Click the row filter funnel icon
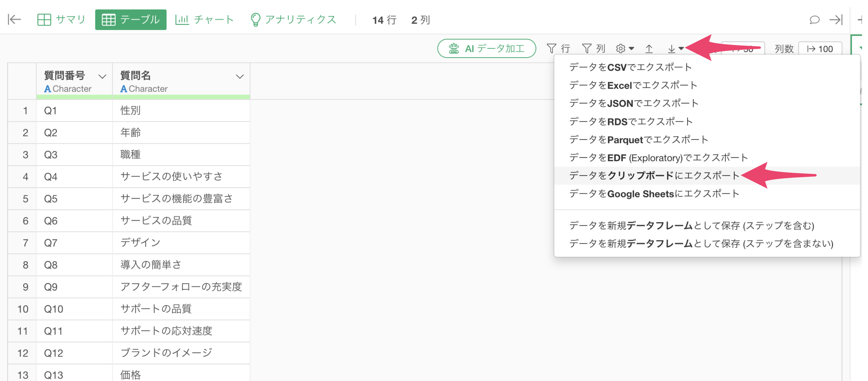The height and width of the screenshot is (381, 868). 558,48
